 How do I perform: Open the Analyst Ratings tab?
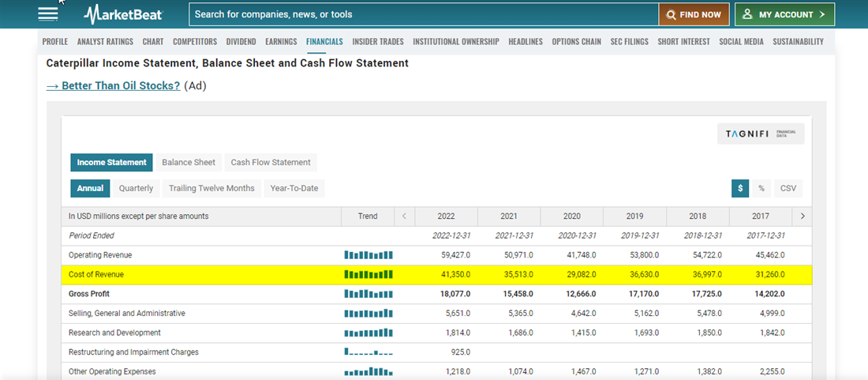click(105, 42)
